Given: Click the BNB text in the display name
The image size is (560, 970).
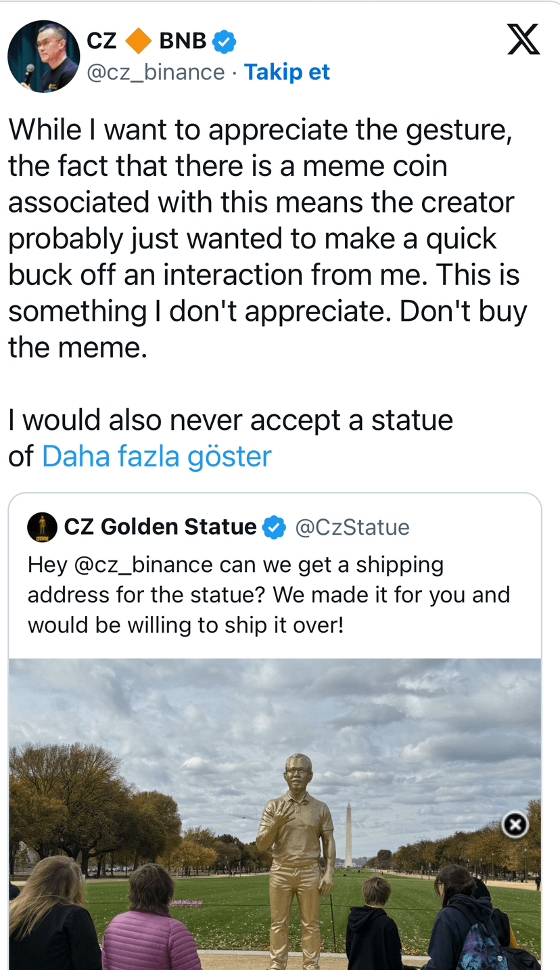Looking at the screenshot, I should (183, 41).
